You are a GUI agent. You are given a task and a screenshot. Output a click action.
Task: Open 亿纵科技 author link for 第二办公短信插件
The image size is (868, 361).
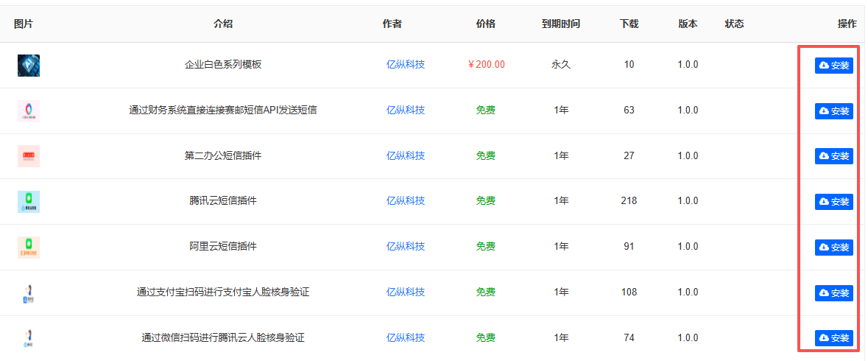tap(406, 156)
